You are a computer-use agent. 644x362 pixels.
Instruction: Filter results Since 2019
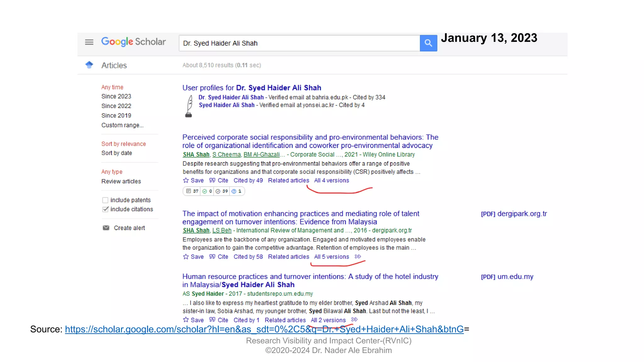pyautogui.click(x=116, y=115)
